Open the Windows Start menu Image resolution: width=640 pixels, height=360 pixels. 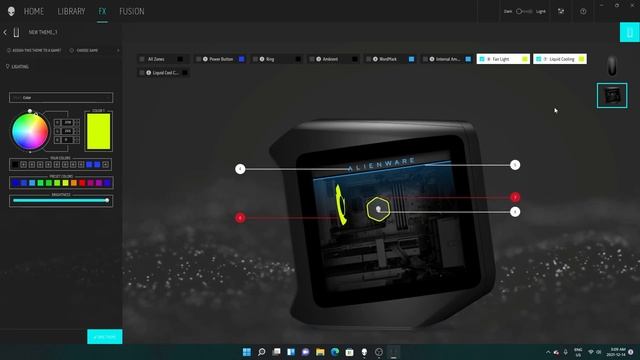click(247, 352)
